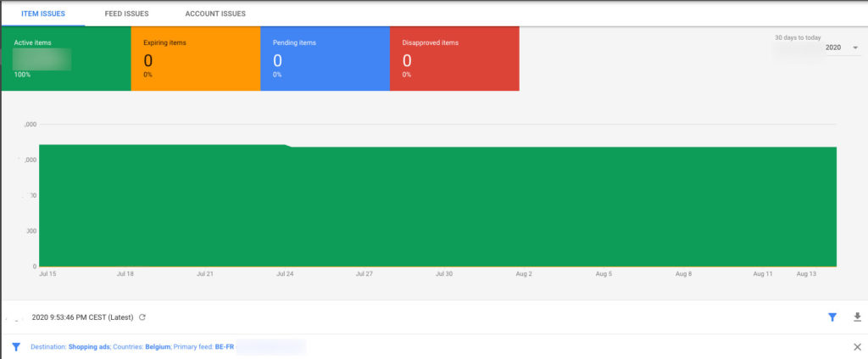Switch to the Item Issues tab

point(42,14)
